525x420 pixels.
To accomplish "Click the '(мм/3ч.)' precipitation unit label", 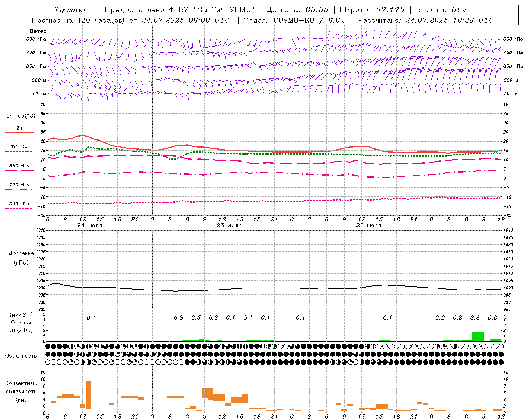I will pos(21,315).
